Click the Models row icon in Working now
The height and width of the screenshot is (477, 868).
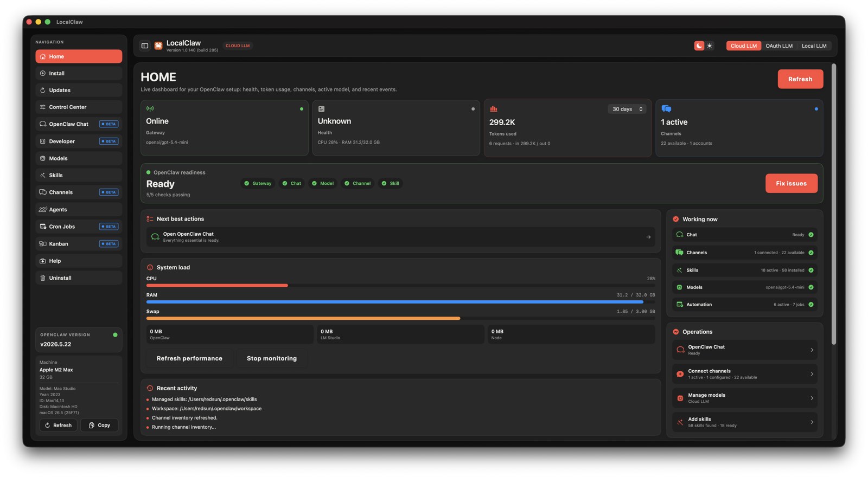coord(679,288)
